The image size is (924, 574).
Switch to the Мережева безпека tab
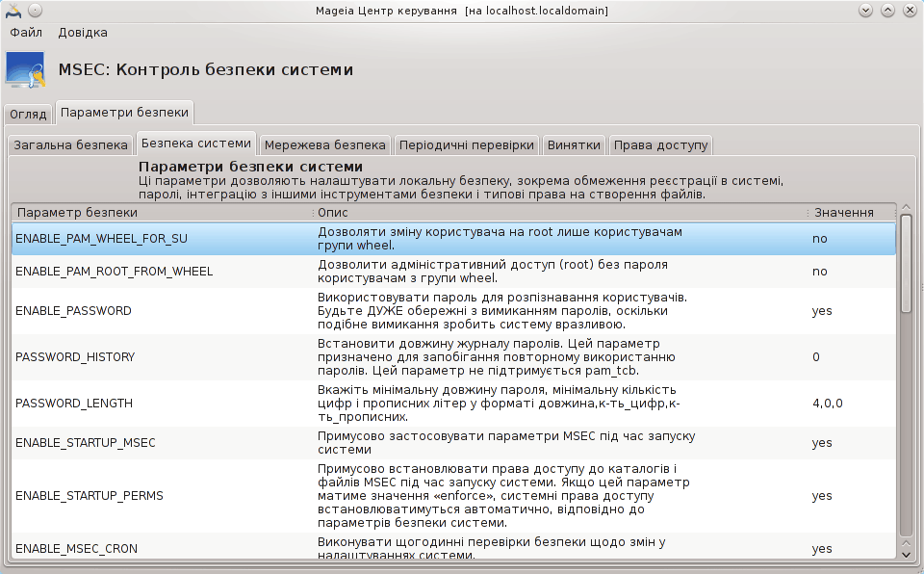pyautogui.click(x=324, y=145)
